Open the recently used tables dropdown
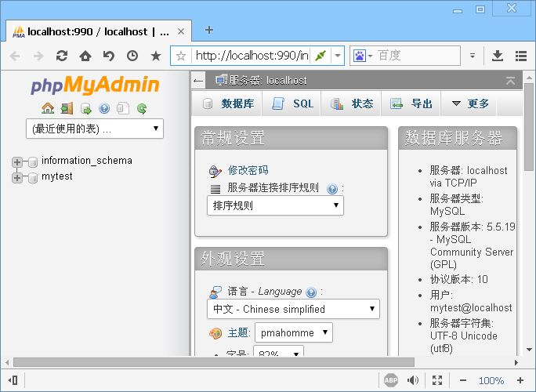 click(x=95, y=129)
